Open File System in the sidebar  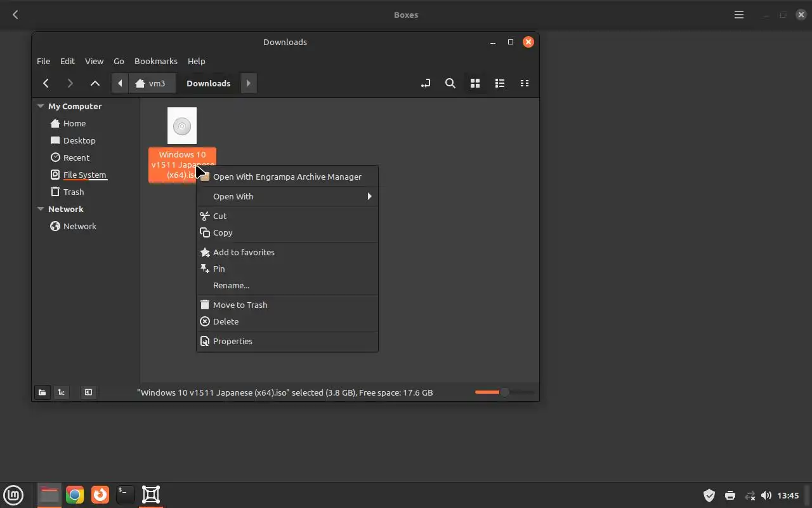[x=84, y=175]
